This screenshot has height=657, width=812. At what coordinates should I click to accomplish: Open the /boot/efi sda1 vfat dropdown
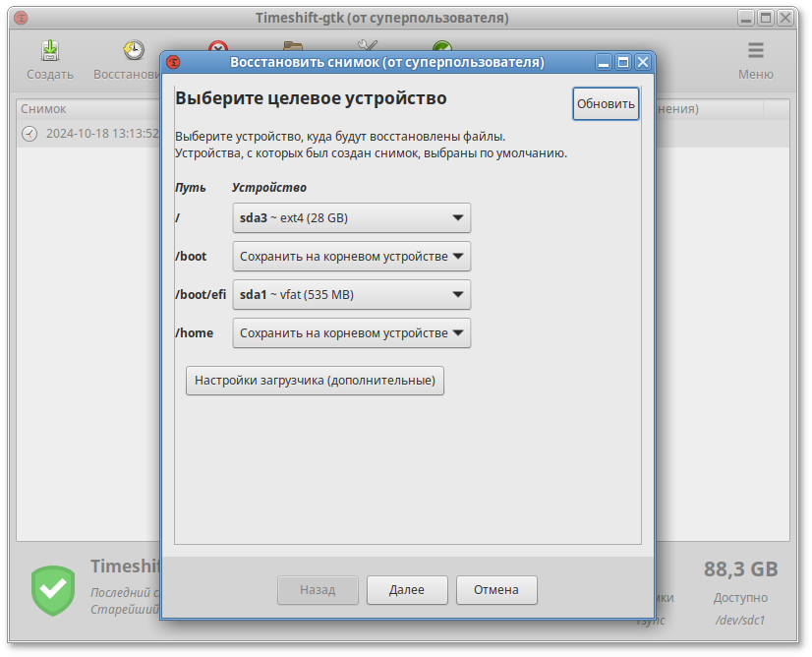tap(351, 295)
